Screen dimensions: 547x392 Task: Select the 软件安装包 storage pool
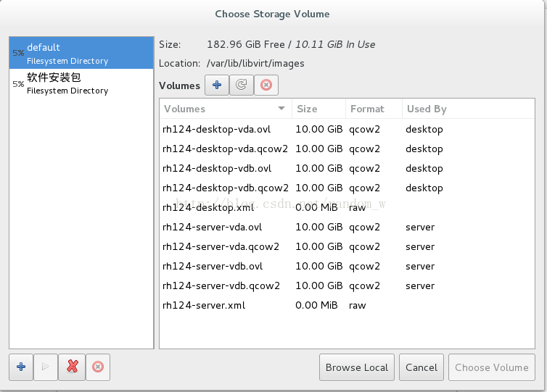pos(81,83)
